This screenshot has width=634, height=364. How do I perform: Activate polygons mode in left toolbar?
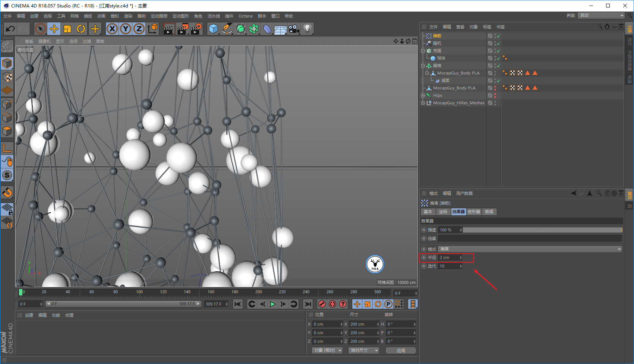click(7, 131)
